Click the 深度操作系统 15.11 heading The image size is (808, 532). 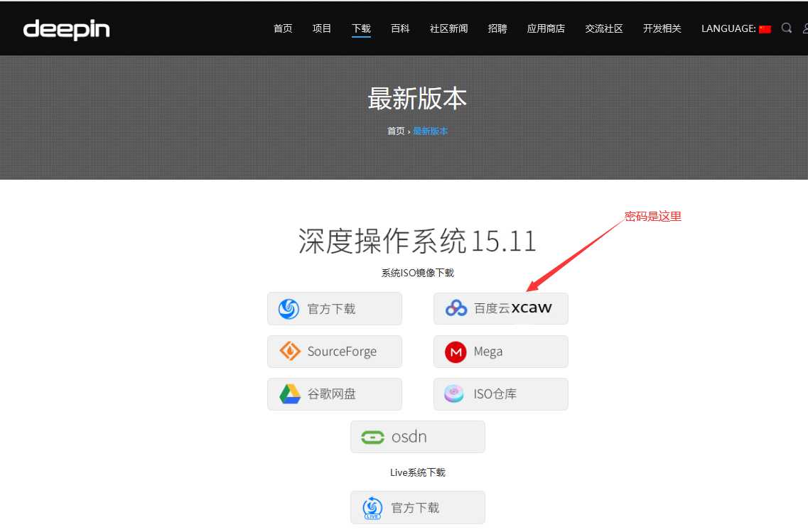click(x=417, y=241)
